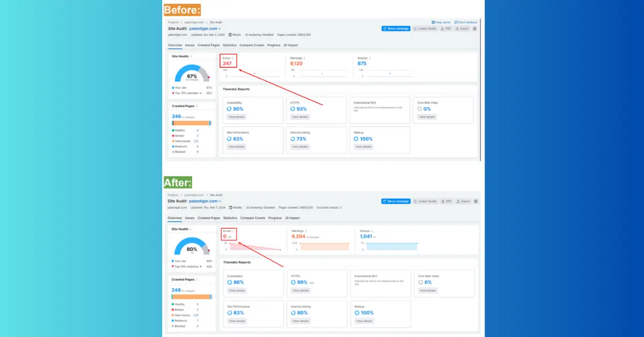
Task: Click info icon beside Notices 1,041
Action: pos(374,231)
